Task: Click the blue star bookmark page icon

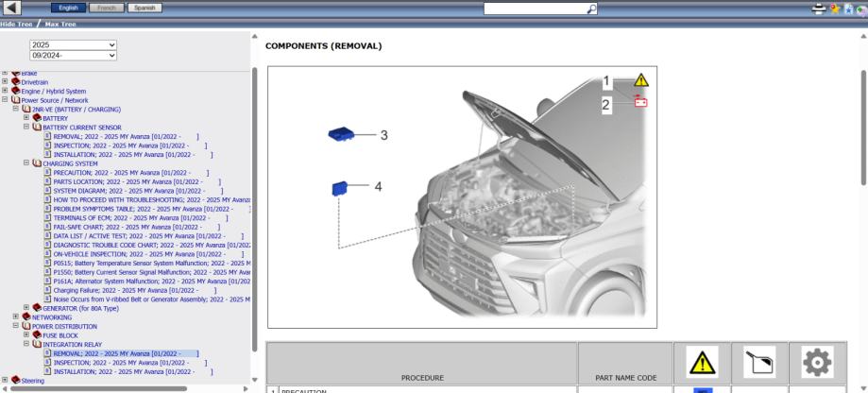Action: pos(848,9)
